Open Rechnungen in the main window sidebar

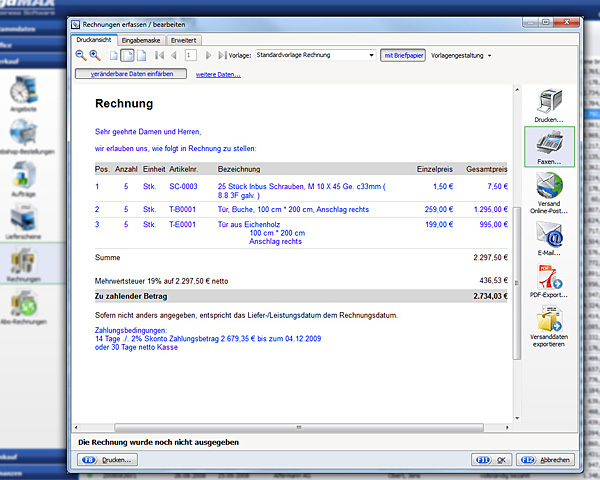[x=24, y=264]
